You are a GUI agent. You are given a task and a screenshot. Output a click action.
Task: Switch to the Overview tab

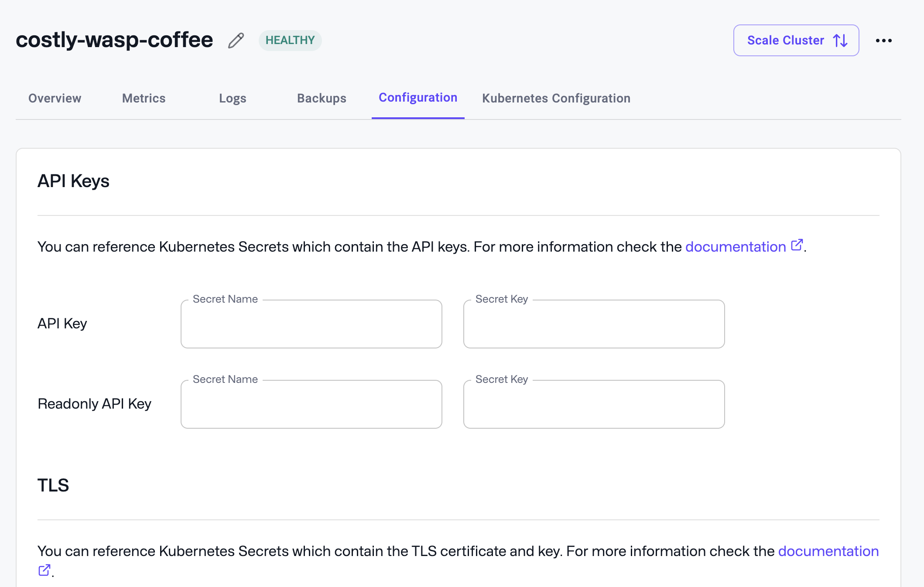point(54,98)
